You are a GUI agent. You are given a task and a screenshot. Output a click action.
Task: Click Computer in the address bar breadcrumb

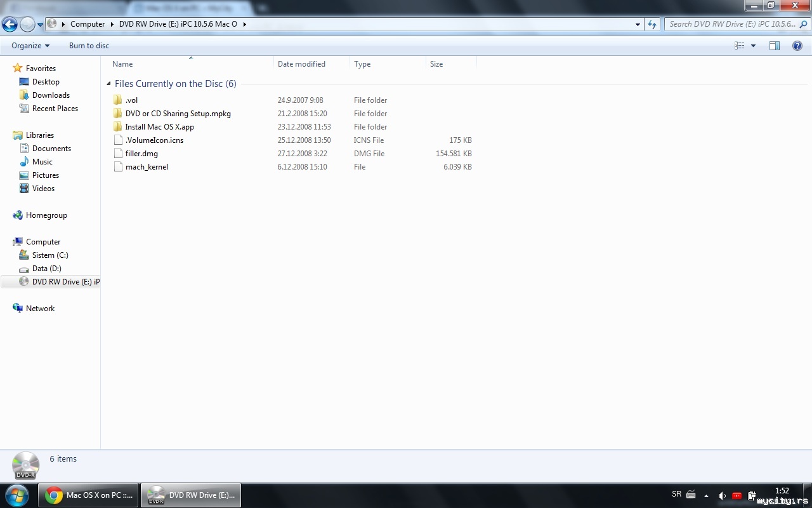click(x=88, y=24)
